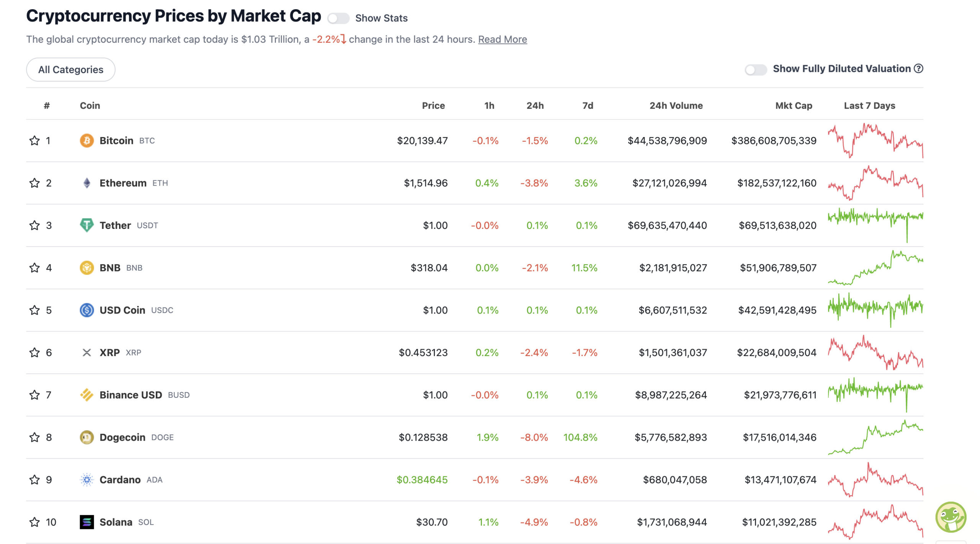The width and height of the screenshot is (980, 544).
Task: Open the XRP coin page
Action: tap(109, 353)
